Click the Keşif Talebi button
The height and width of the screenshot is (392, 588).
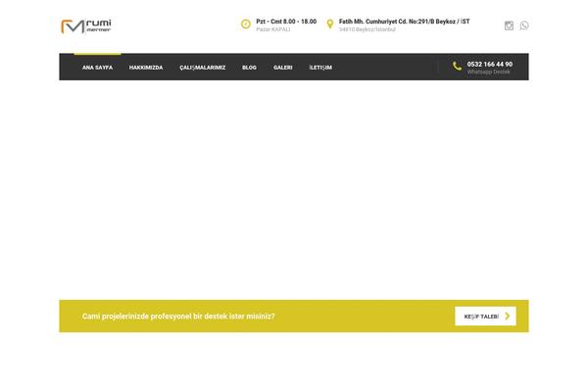[x=485, y=317]
